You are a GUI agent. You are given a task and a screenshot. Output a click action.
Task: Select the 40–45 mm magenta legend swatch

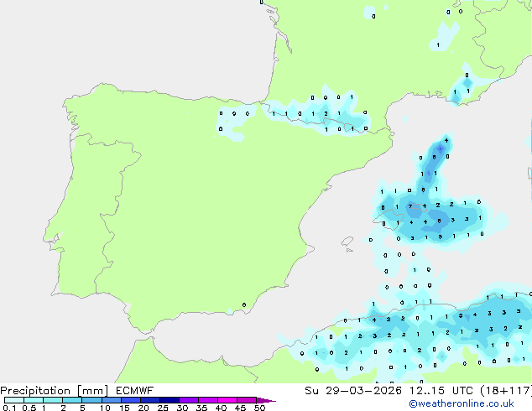pos(227,400)
